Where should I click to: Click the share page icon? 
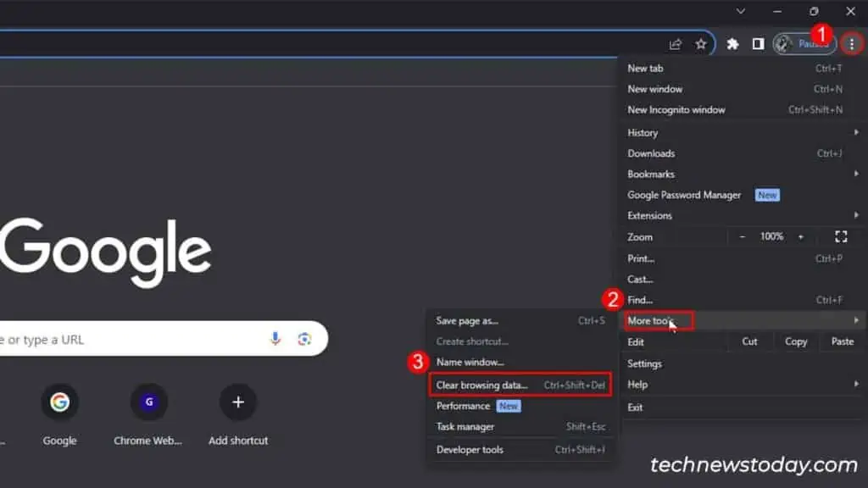[675, 44]
